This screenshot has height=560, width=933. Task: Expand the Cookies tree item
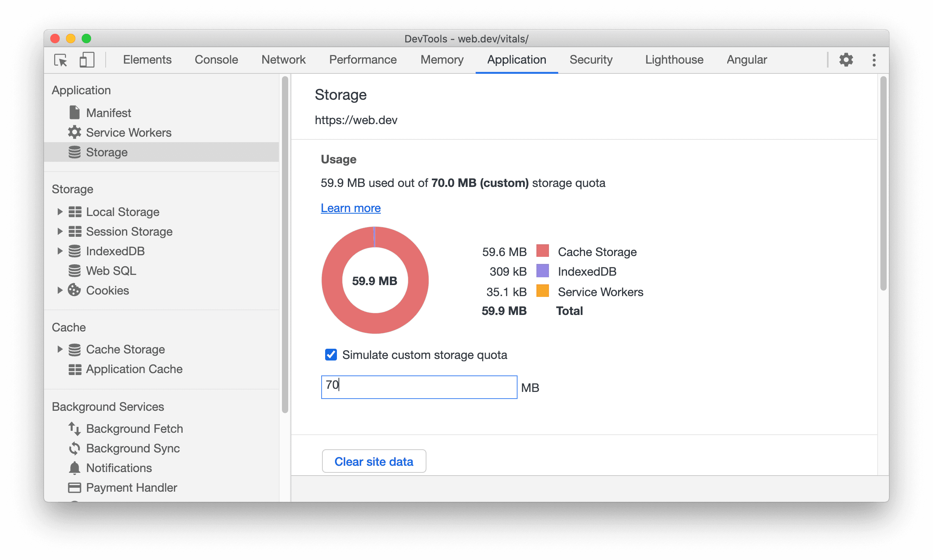coord(59,290)
